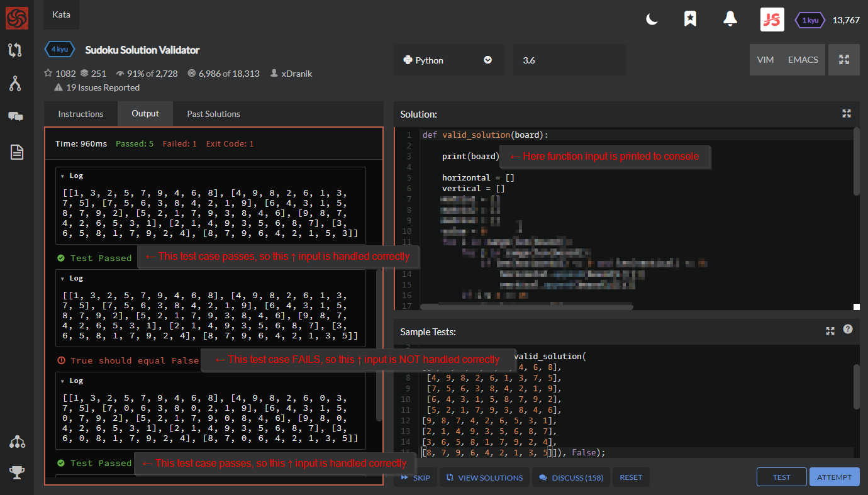Click the Solution editor horizontal scrollbar

pyautogui.click(x=526, y=306)
